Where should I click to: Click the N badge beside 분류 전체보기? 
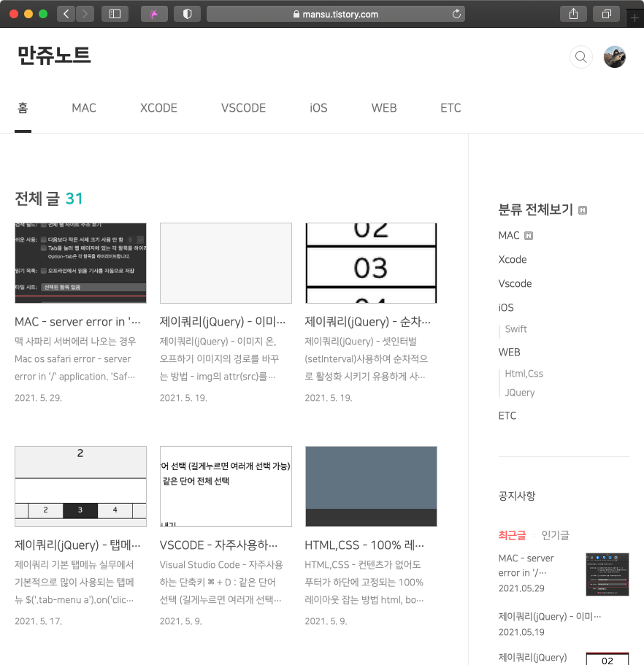583,210
